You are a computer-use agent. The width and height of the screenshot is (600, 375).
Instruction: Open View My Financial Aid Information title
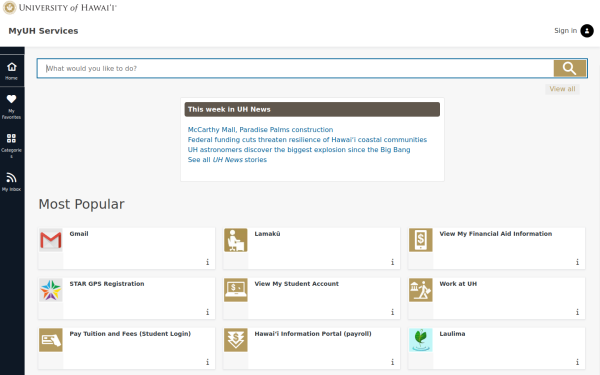pos(496,234)
